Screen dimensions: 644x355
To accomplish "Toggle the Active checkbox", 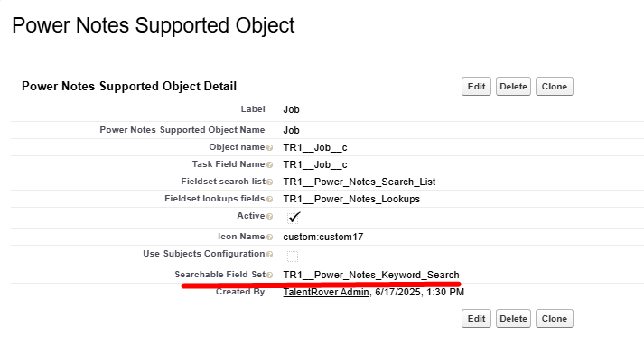I will point(294,218).
